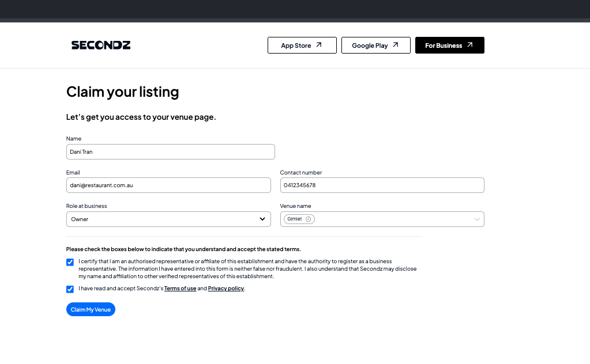Click the SECONDZ logo
This screenshot has height=364, width=590.
point(101,45)
